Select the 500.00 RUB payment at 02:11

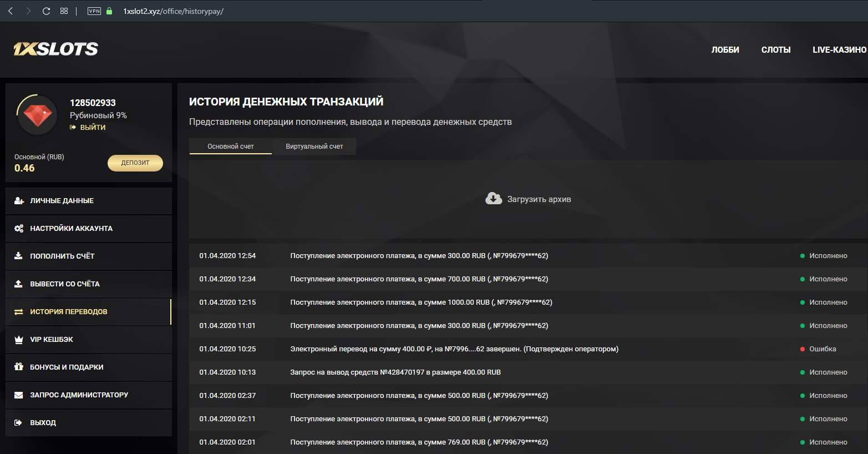(419, 419)
